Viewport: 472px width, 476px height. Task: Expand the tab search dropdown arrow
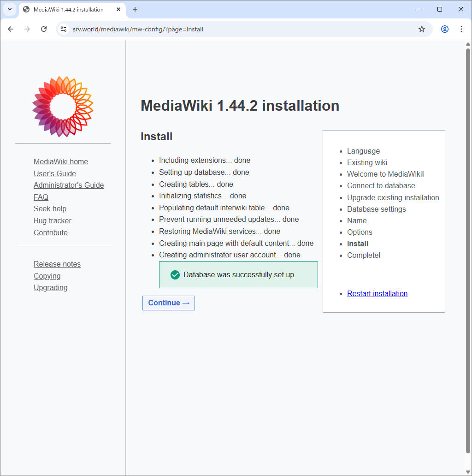[x=9, y=9]
